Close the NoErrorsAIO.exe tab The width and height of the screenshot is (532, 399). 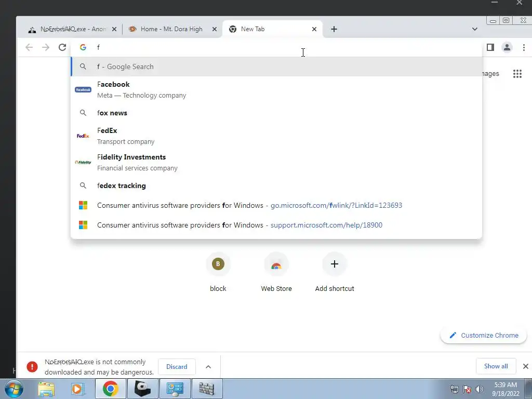tap(114, 29)
